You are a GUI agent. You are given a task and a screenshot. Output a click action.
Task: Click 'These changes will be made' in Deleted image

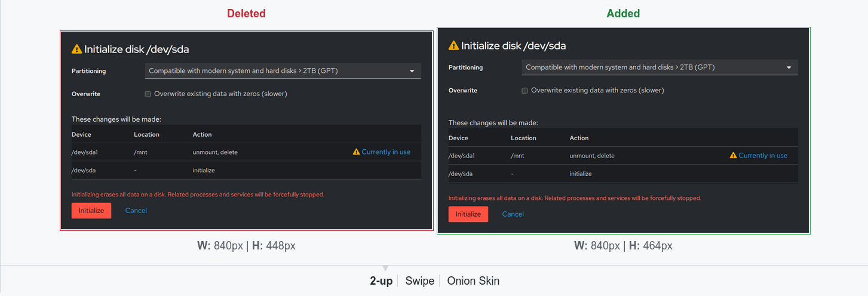coord(116,119)
